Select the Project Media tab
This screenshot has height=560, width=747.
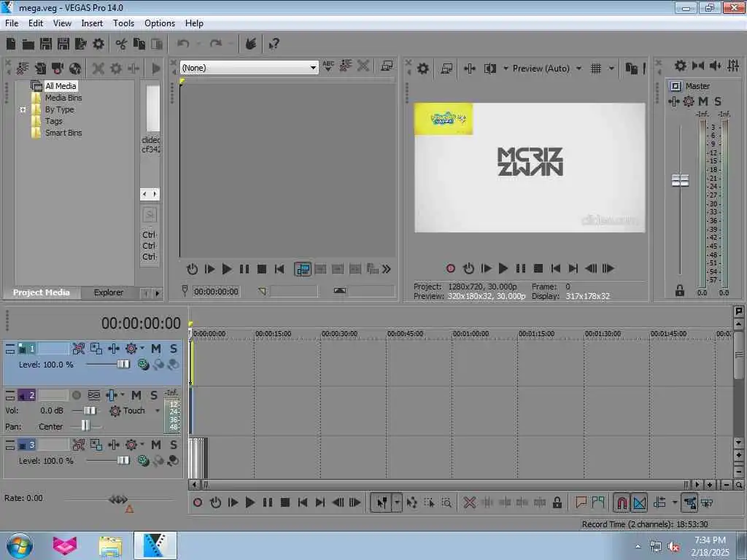coord(41,292)
